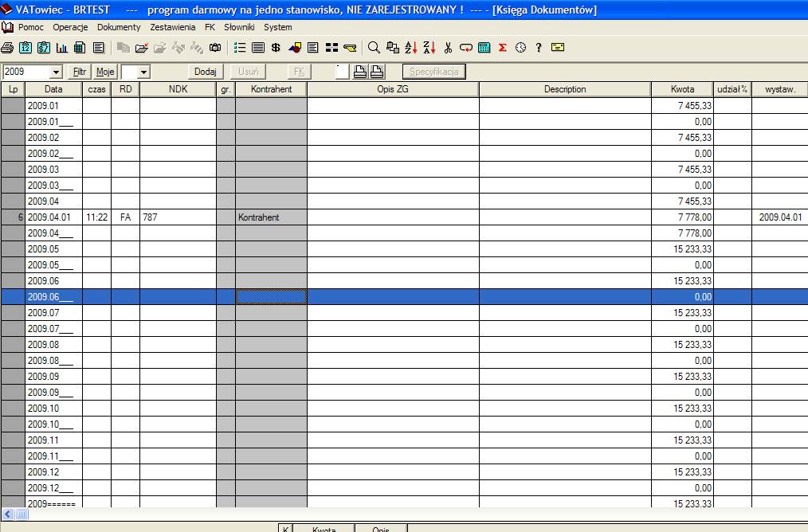Open the calculator icon
Screen dimensions: 808x532
pos(484,48)
